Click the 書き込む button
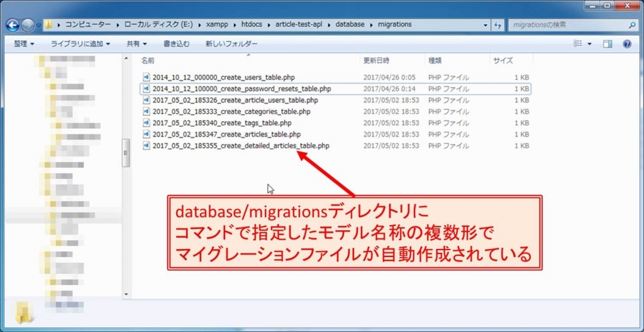The width and height of the screenshot is (644, 332). (176, 44)
